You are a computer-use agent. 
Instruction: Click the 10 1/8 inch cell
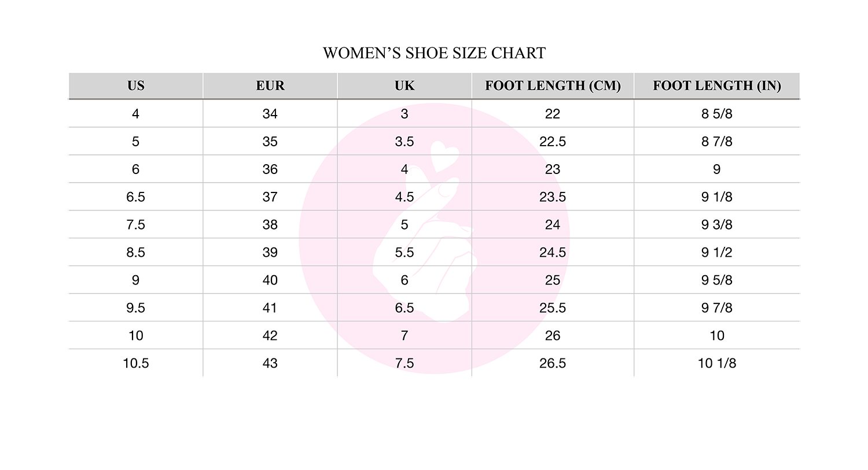point(717,363)
